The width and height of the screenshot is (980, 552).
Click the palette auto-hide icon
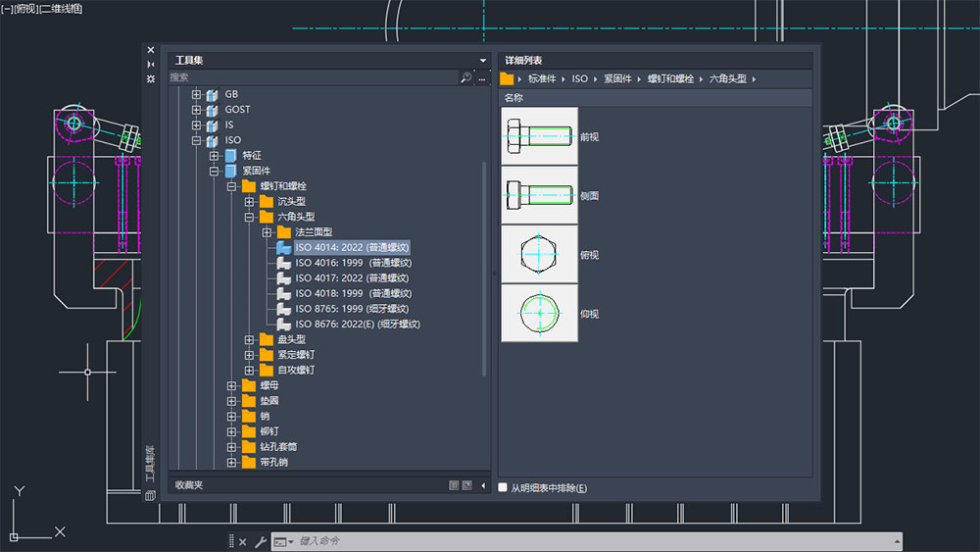pyautogui.click(x=150, y=64)
